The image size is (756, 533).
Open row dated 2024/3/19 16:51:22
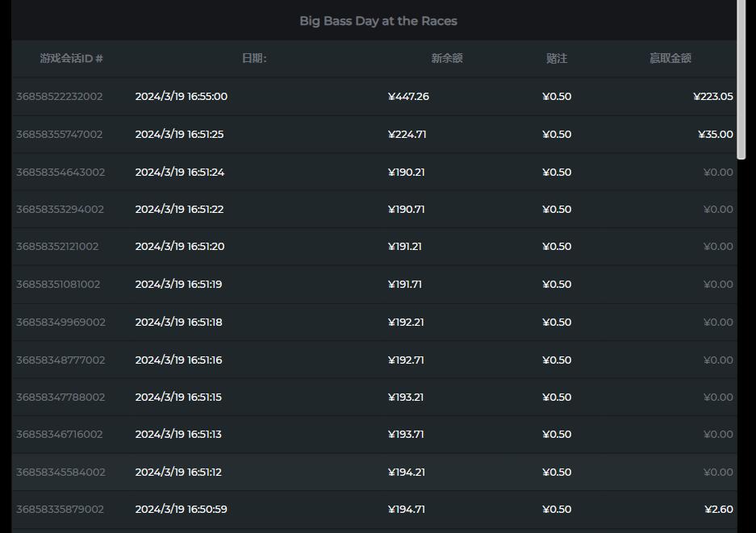(x=374, y=209)
